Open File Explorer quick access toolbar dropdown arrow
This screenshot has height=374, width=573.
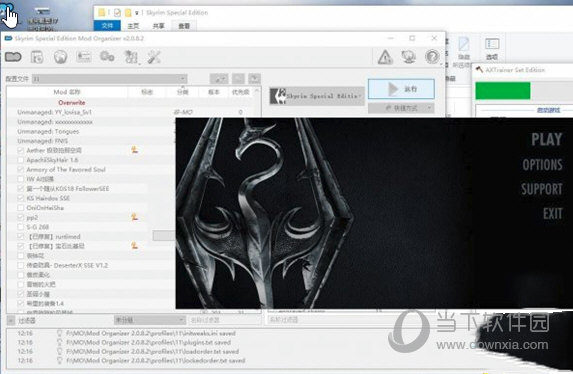click(x=136, y=13)
